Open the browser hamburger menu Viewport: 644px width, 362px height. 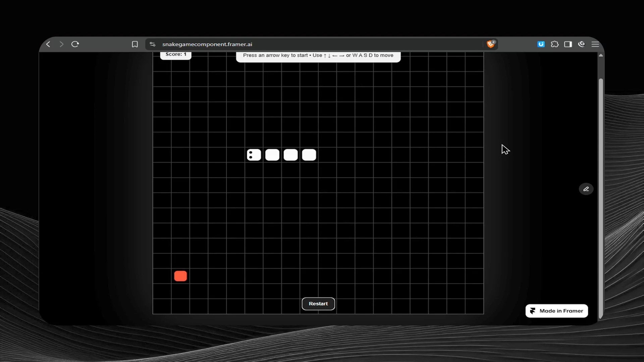595,44
